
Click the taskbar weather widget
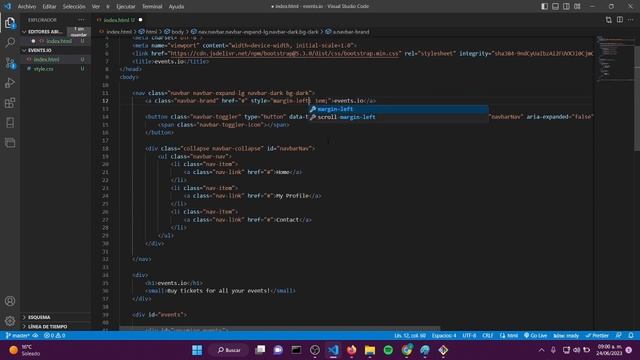[24, 350]
